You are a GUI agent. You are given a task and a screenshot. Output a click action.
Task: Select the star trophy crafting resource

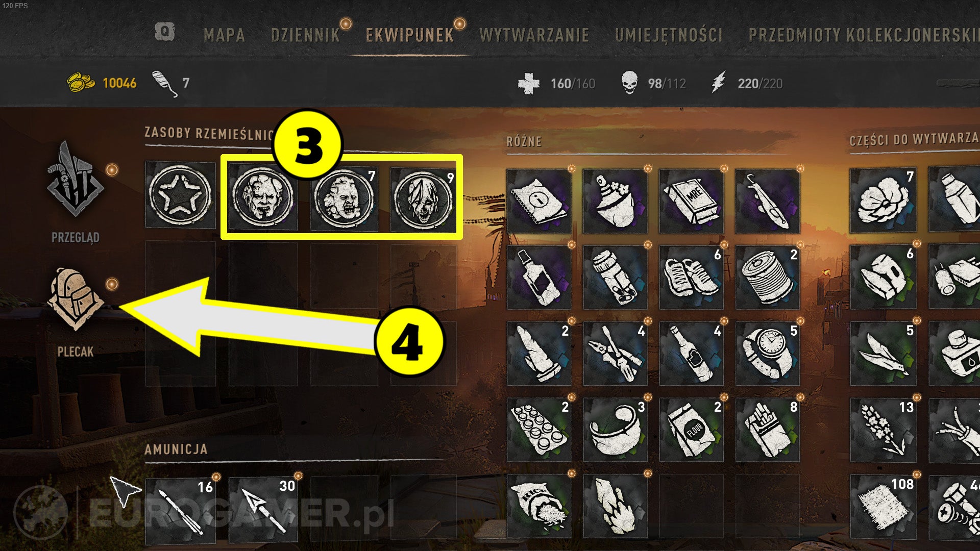[x=180, y=195]
